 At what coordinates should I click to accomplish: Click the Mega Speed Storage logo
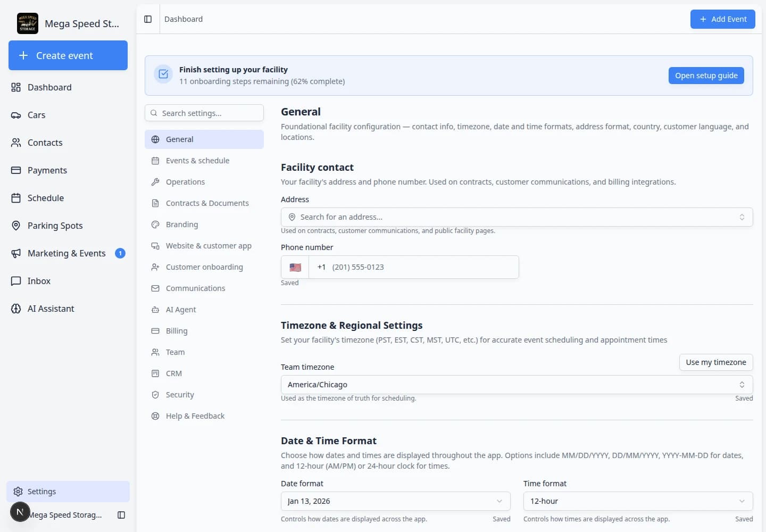tap(28, 23)
